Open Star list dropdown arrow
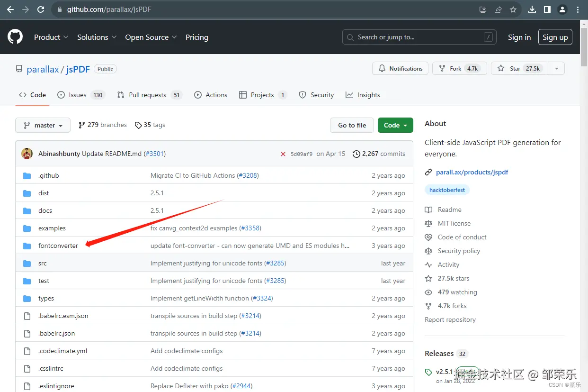Viewport: 588px width, 392px height. pyautogui.click(x=557, y=68)
